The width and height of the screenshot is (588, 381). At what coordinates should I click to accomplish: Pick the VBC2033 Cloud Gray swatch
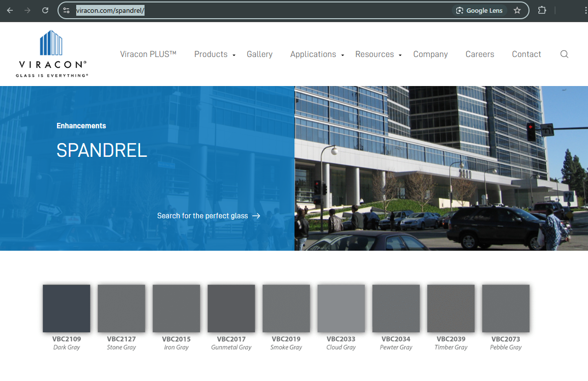(341, 308)
